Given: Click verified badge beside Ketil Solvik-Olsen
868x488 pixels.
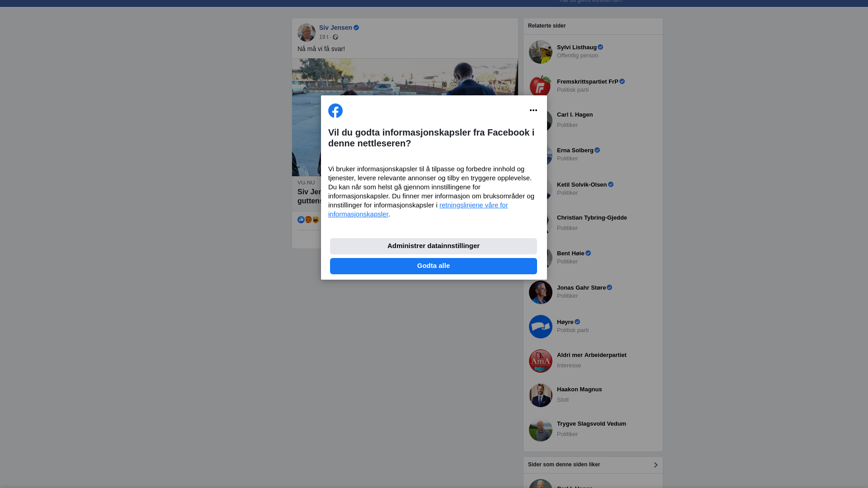Looking at the screenshot, I should (x=611, y=185).
